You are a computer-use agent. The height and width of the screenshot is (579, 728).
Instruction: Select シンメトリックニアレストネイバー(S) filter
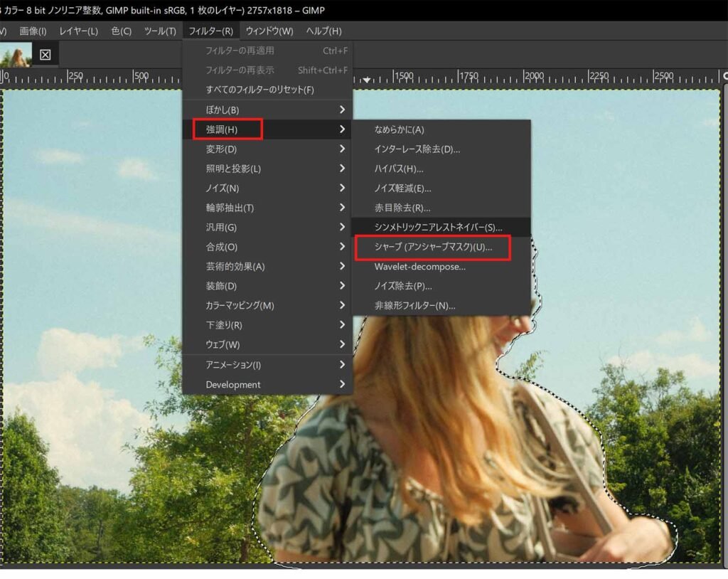[438, 228]
